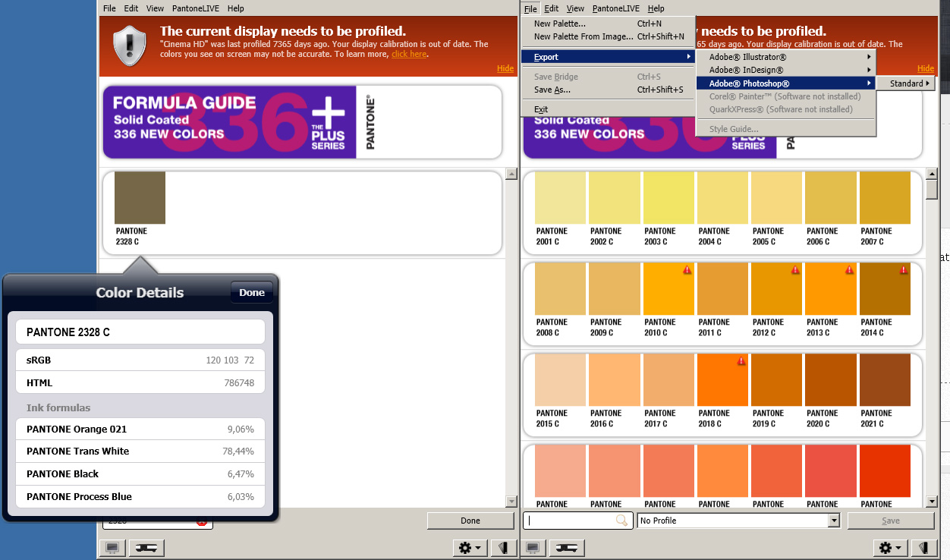Screen dimensions: 950x560
Task: Open View menu in left window
Action: coord(155,8)
